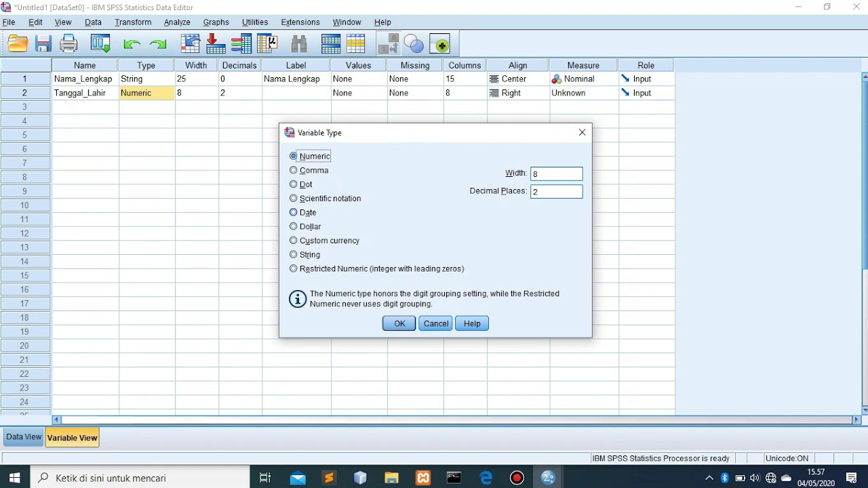
Task: Click the String type cell in row 1
Action: [x=147, y=79]
